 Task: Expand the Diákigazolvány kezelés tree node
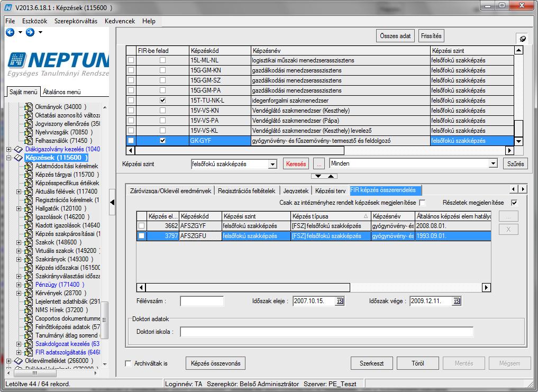coord(9,149)
